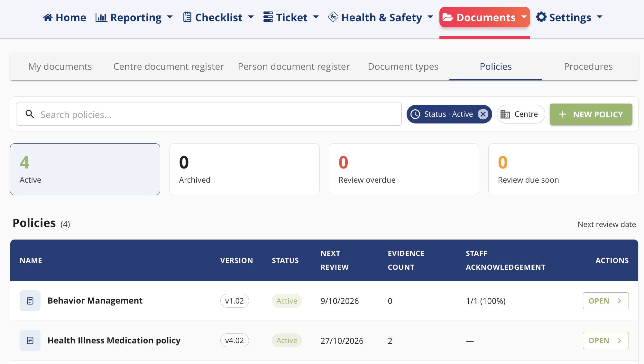Open the Health Illness Medication policy

(605, 340)
